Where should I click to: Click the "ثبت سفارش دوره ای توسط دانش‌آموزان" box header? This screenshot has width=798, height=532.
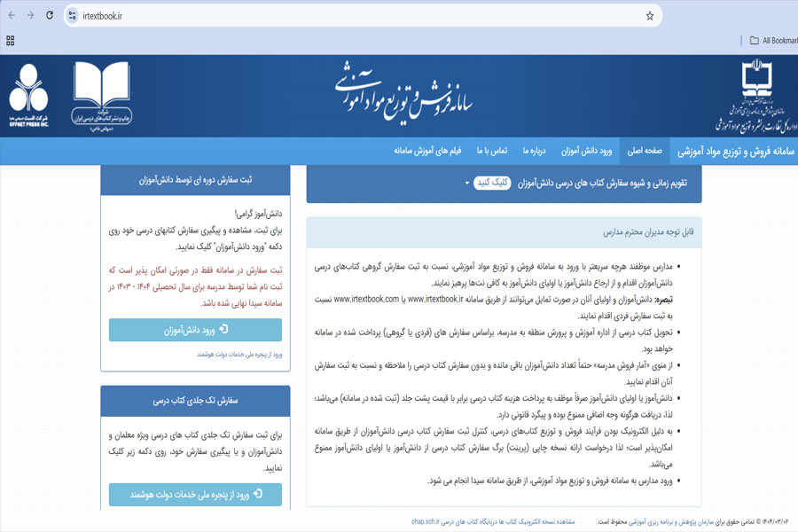pyautogui.click(x=195, y=180)
